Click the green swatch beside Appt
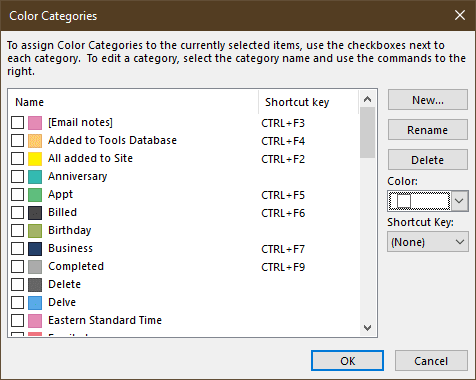Image resolution: width=476 pixels, height=380 pixels. coord(35,195)
